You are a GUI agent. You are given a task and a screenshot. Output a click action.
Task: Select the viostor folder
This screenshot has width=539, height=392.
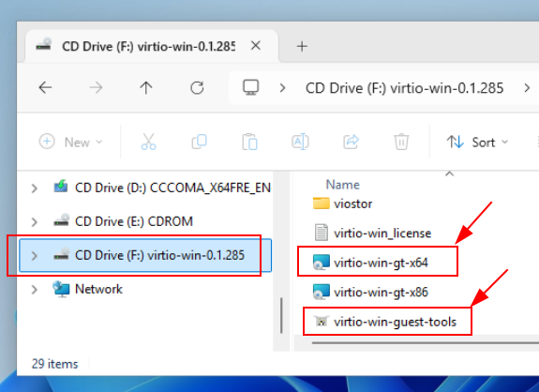pyautogui.click(x=352, y=204)
